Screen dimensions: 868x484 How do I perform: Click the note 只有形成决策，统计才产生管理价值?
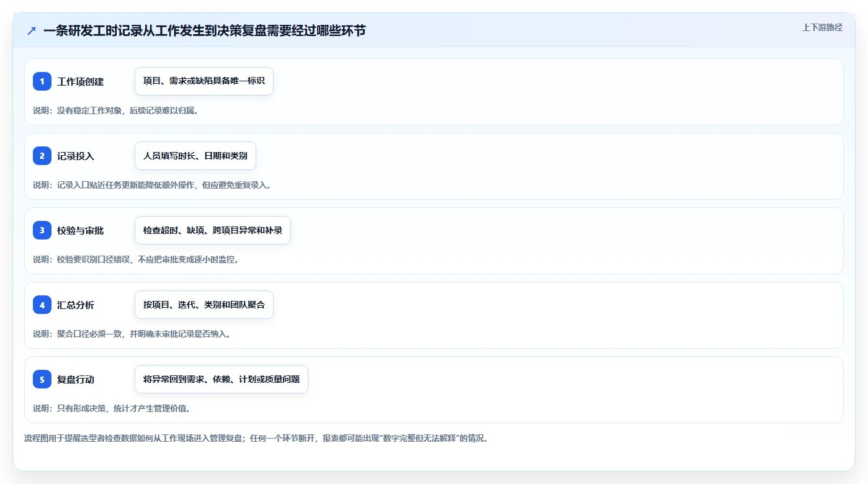112,408
